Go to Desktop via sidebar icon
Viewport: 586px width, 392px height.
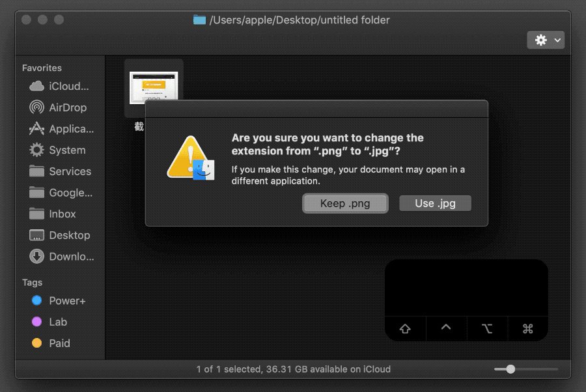tap(36, 235)
